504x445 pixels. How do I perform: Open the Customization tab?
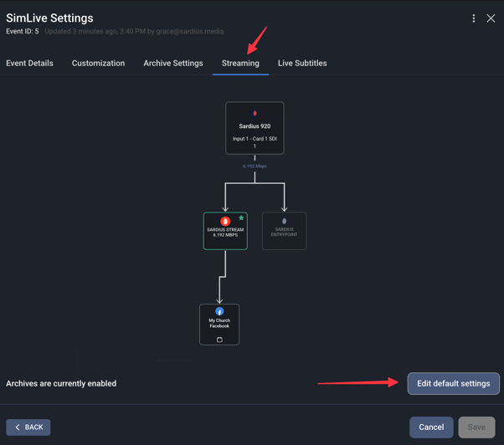(x=98, y=64)
